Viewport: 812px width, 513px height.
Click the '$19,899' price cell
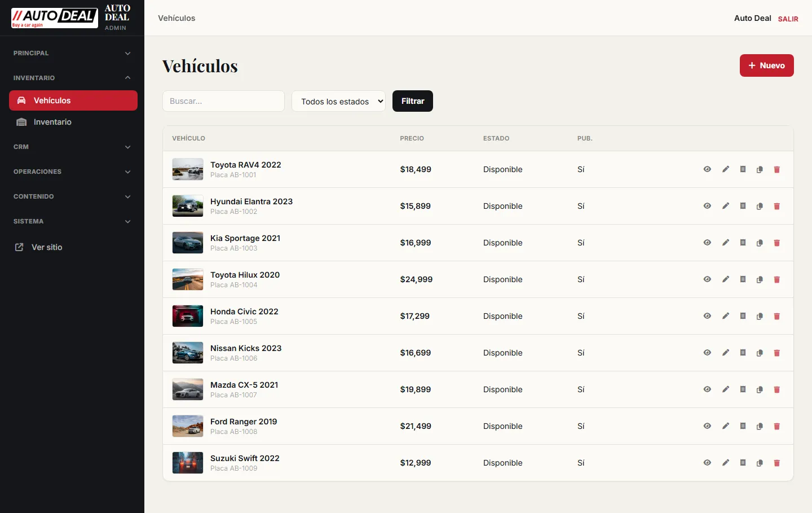tap(416, 389)
